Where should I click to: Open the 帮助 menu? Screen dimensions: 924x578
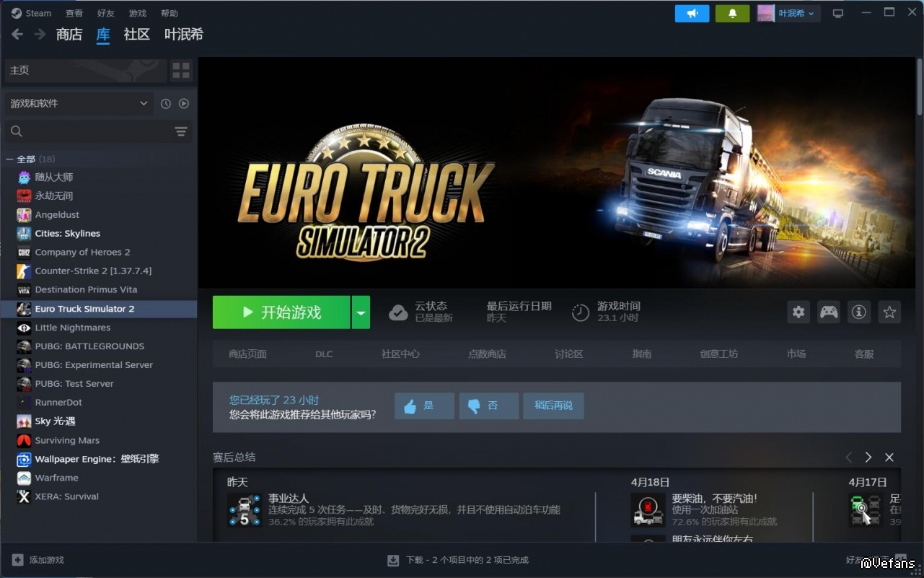(169, 13)
